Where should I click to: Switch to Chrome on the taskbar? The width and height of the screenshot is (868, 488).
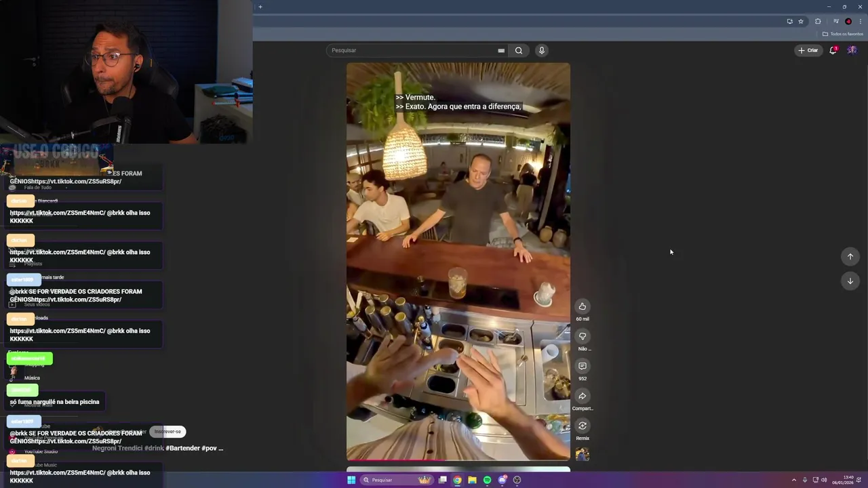coord(458,480)
